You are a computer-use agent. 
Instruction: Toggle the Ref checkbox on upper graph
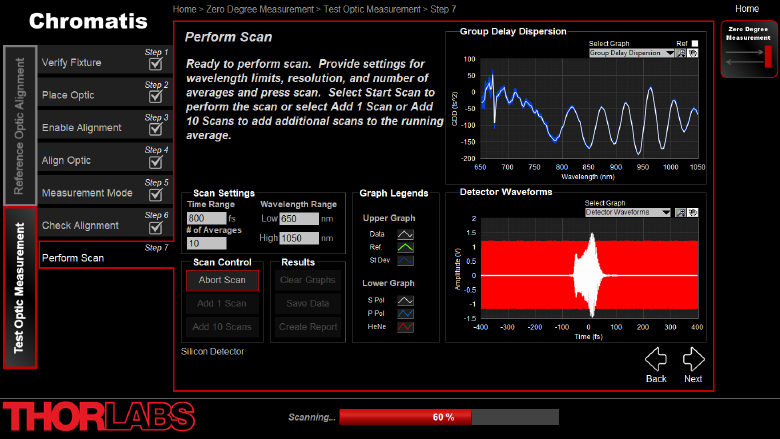point(695,44)
